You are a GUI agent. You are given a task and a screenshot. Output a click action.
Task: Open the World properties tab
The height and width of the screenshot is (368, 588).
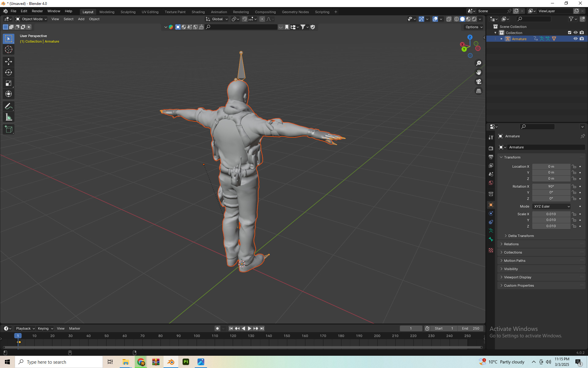coord(491,183)
